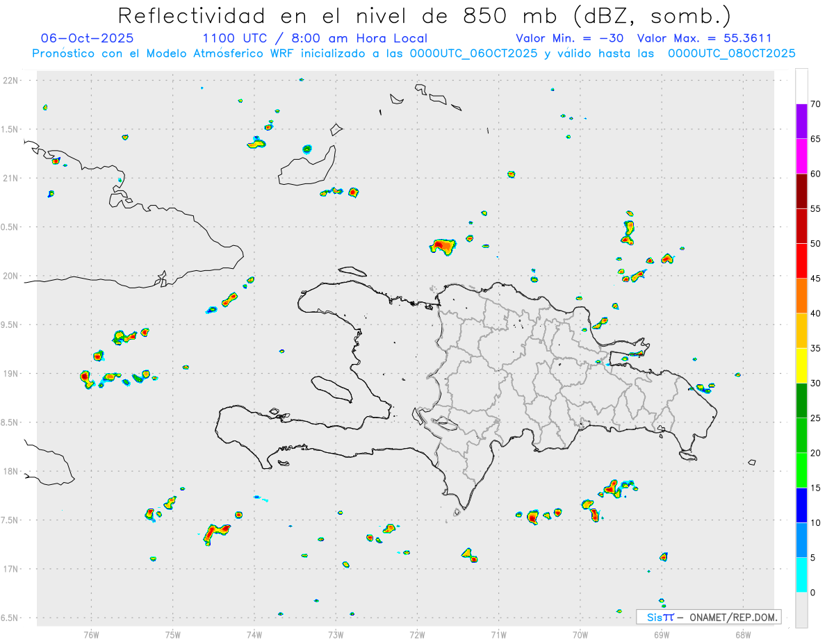Click the cyan 0–5 dBZ colorbar segment

(x=802, y=575)
